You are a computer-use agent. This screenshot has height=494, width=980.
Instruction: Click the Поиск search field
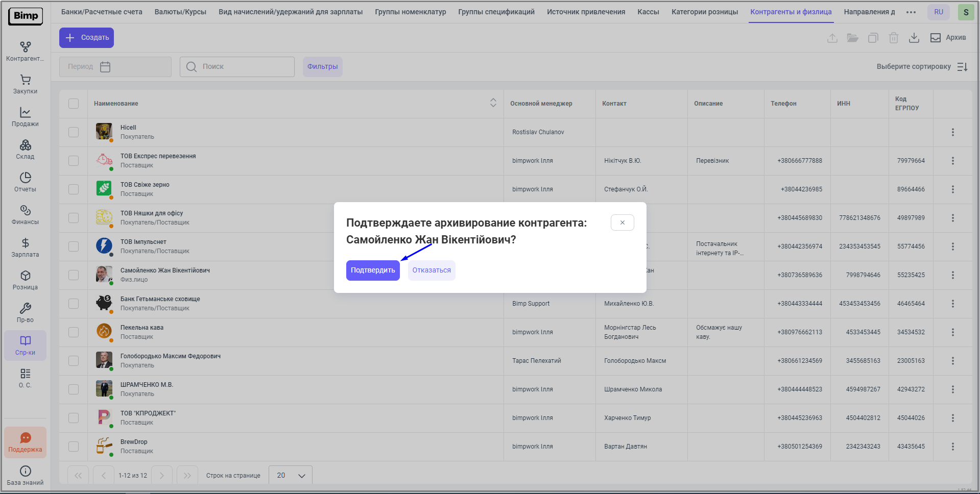point(237,67)
